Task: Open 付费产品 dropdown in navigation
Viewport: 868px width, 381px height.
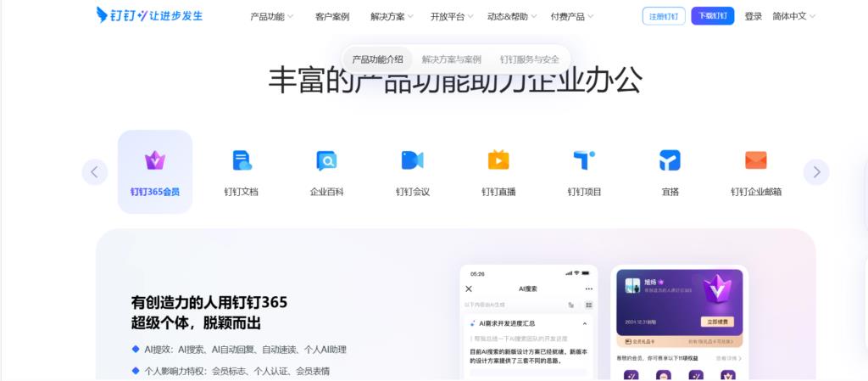Action: point(572,17)
